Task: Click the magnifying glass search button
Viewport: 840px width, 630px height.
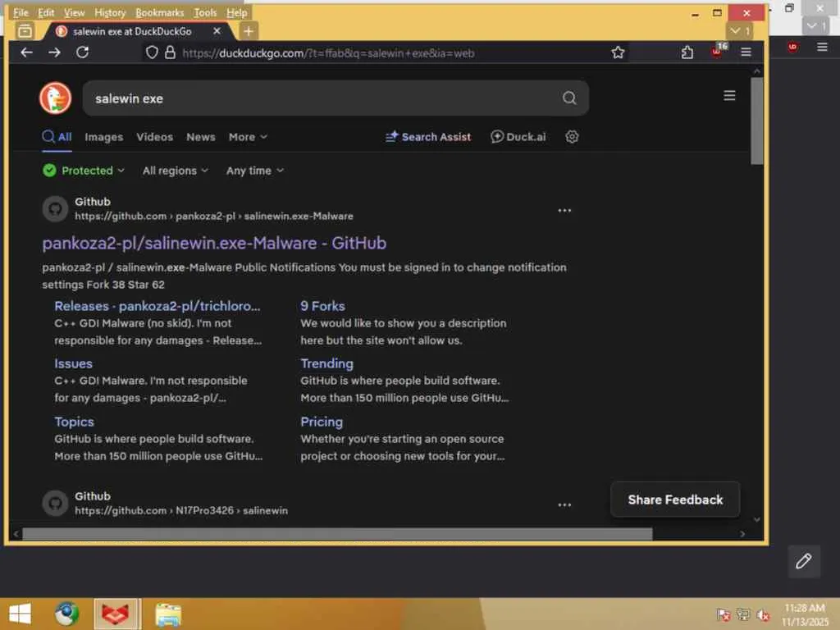Action: 569,98
